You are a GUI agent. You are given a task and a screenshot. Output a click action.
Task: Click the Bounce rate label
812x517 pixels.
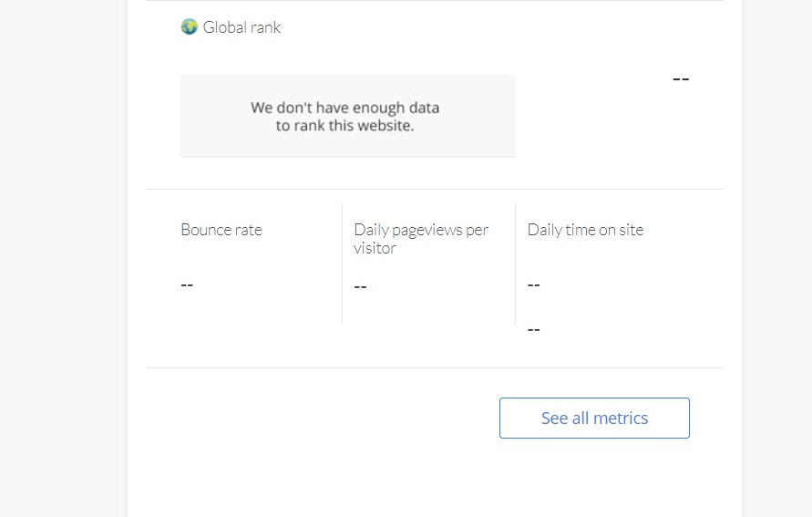point(221,230)
